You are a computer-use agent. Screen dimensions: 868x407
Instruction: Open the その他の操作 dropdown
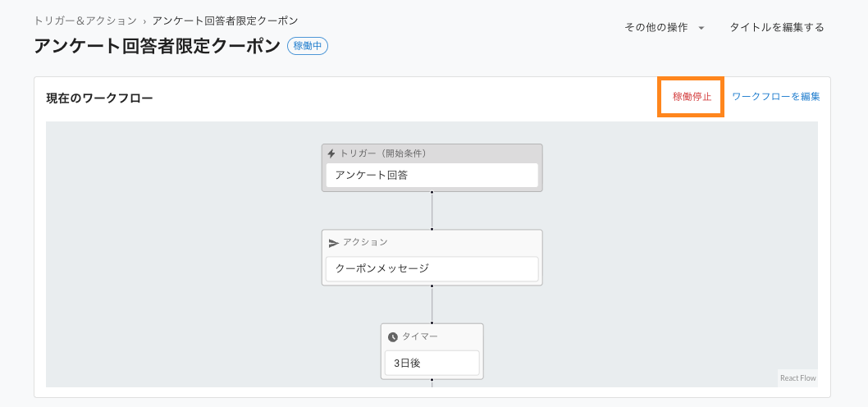coord(665,27)
